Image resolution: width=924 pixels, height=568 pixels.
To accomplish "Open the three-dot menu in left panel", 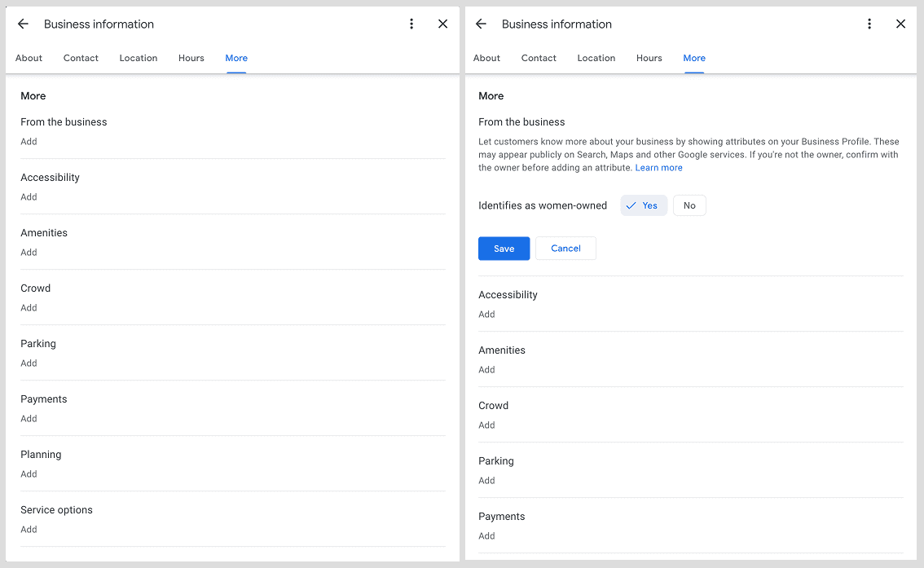I will pos(411,24).
